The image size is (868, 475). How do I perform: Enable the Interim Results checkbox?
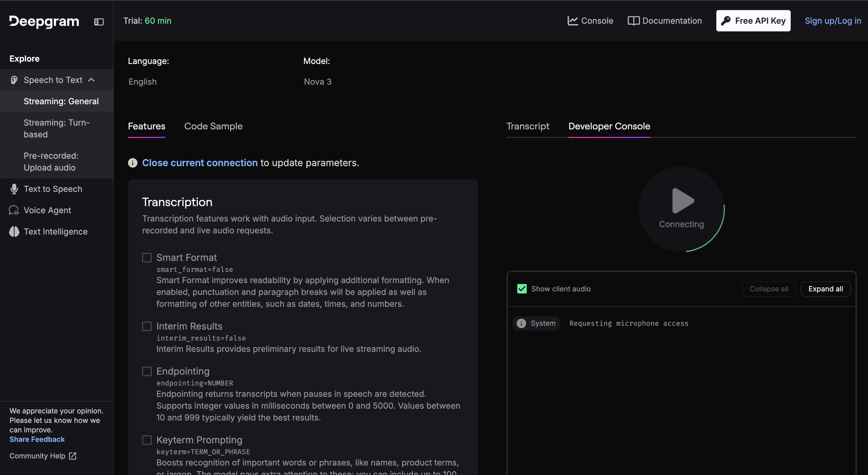[x=147, y=326]
